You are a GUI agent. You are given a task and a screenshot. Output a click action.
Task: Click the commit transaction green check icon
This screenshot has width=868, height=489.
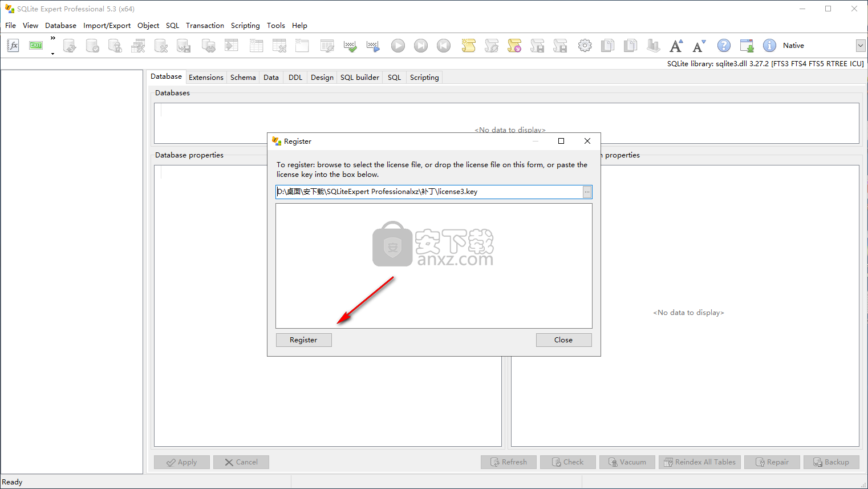pyautogui.click(x=350, y=46)
